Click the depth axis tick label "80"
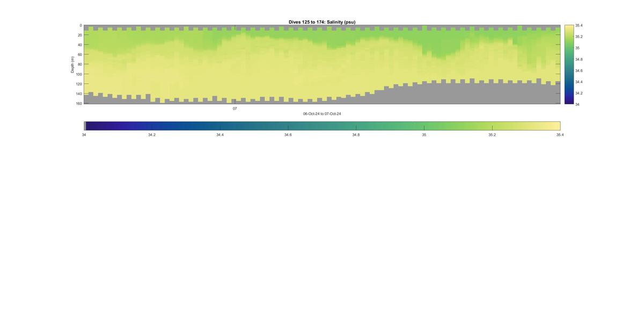This screenshot has width=644, height=334. point(80,64)
